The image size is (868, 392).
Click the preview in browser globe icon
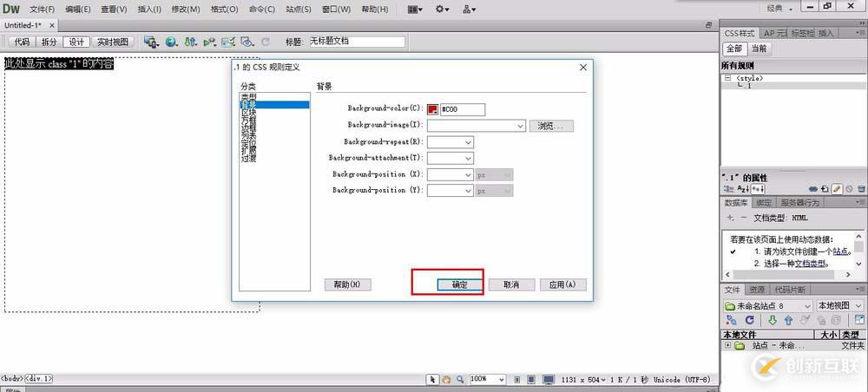[171, 42]
